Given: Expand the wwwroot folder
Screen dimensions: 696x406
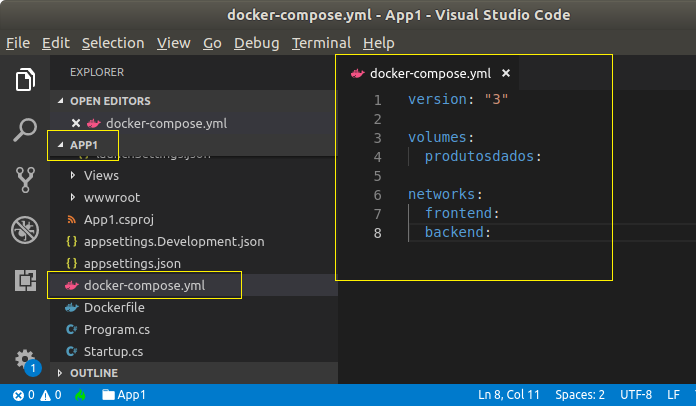Looking at the screenshot, I should tap(73, 197).
